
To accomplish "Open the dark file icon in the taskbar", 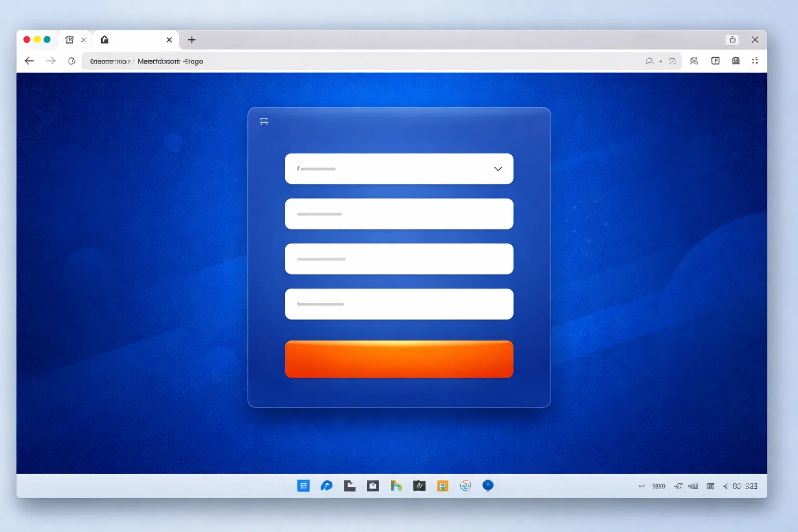I will [x=350, y=486].
